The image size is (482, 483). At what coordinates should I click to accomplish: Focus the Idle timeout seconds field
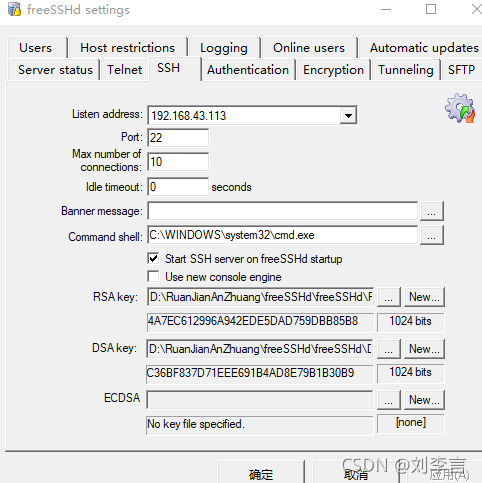tap(178, 187)
